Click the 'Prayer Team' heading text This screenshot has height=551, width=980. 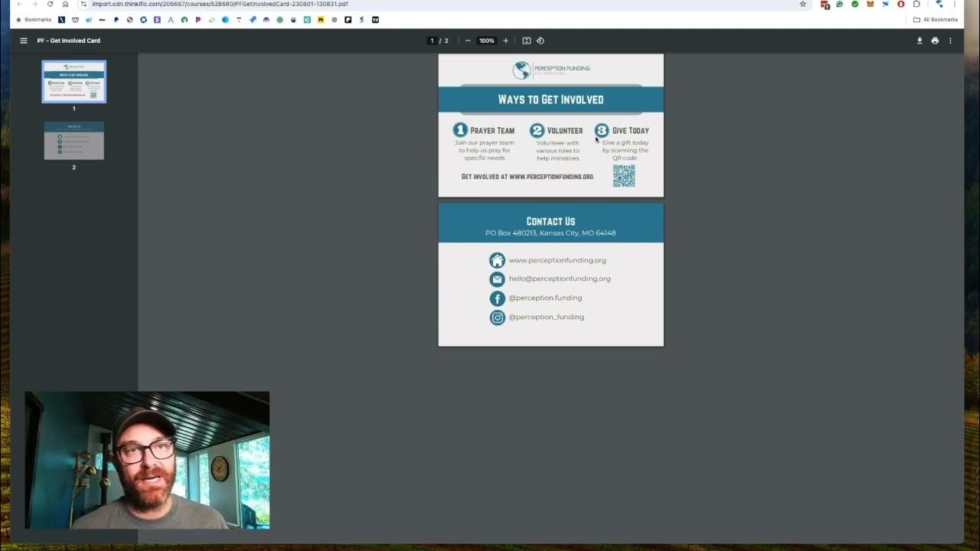tap(492, 131)
